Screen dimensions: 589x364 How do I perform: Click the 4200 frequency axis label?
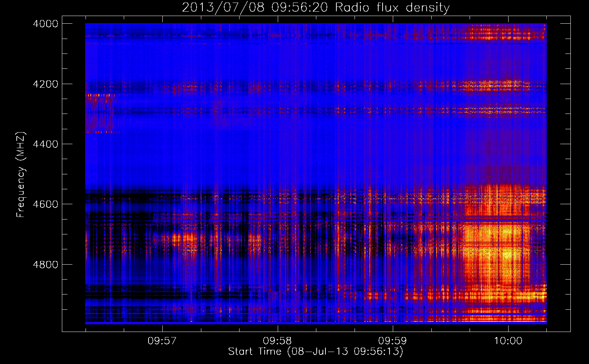coord(46,84)
